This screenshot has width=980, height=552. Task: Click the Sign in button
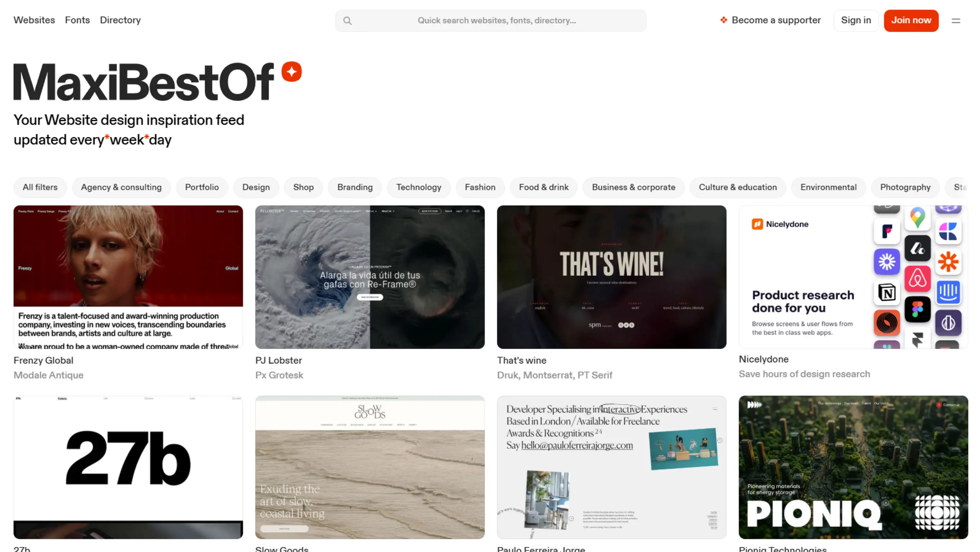856,21
